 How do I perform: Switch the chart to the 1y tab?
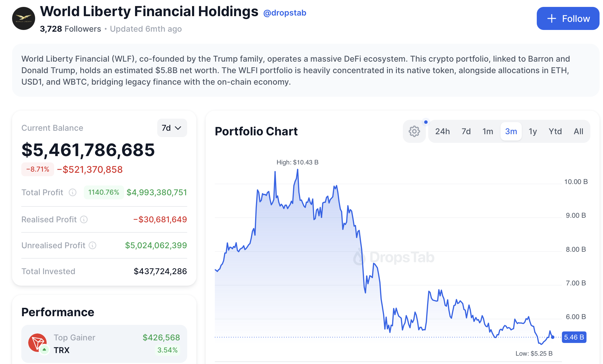coord(533,131)
